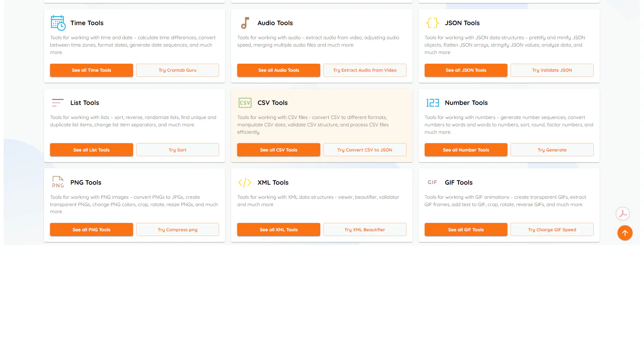Click the List Tools lines icon
This screenshot has height=362, width=644.
coord(58,103)
